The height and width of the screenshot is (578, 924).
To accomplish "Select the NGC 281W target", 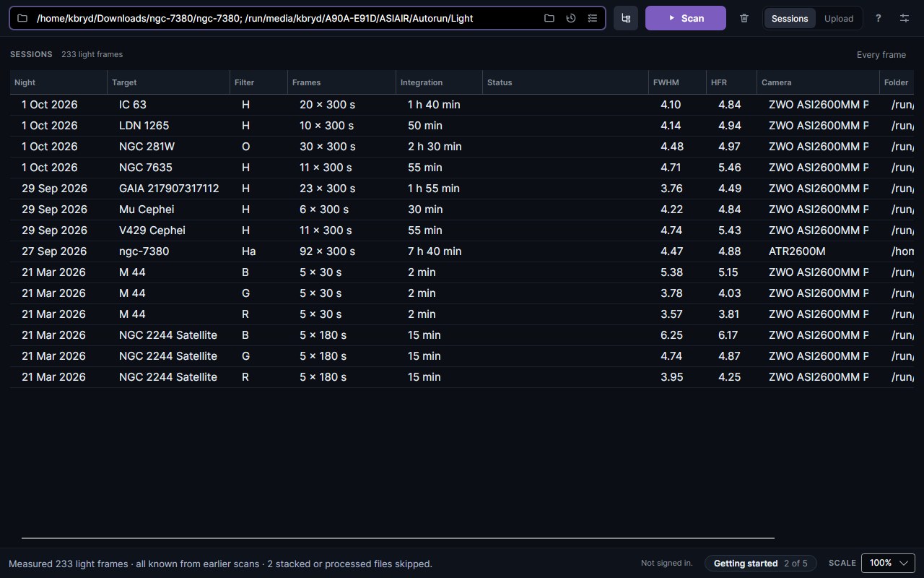I will pos(147,147).
